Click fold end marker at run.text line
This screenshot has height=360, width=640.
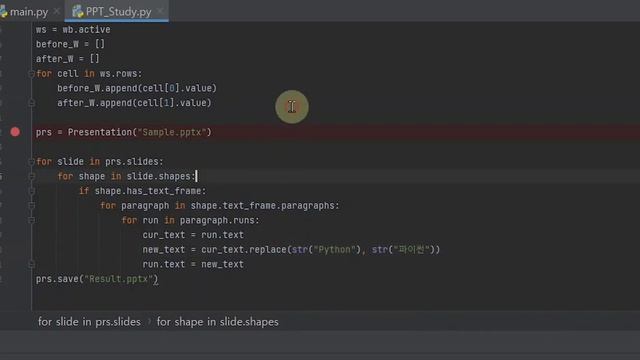pos(31,264)
